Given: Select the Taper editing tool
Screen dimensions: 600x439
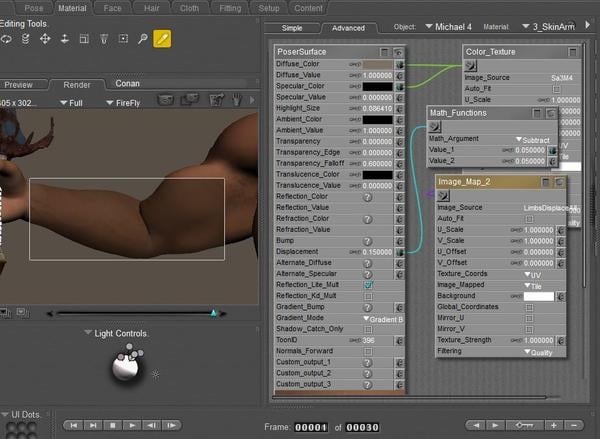Looking at the screenshot, I should click(x=104, y=39).
